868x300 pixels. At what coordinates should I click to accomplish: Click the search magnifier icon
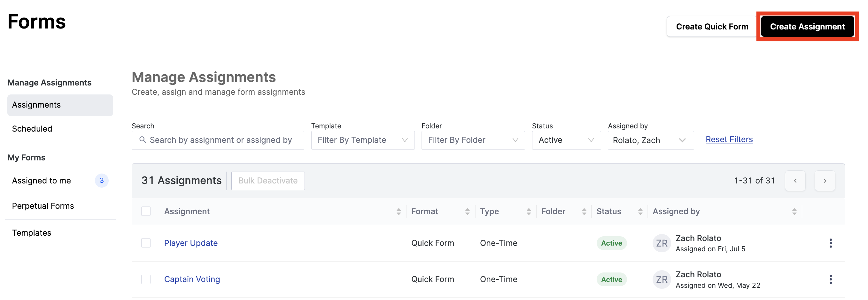tap(143, 140)
